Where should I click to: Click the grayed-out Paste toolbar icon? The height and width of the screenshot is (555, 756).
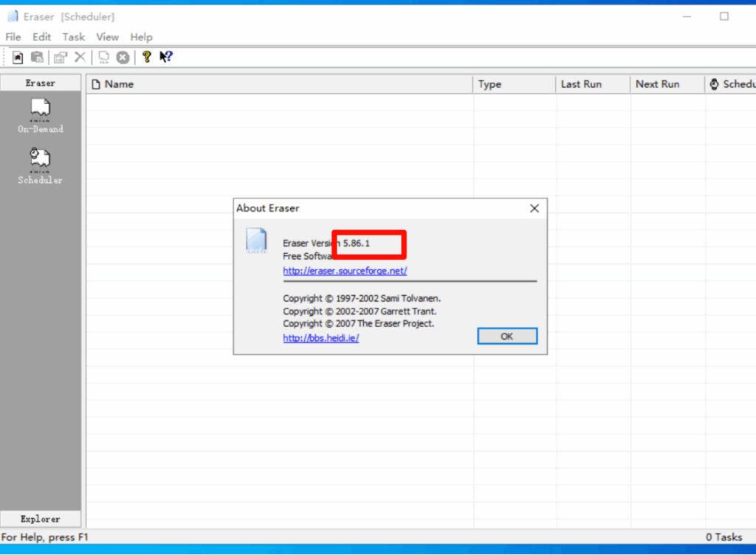pos(37,57)
